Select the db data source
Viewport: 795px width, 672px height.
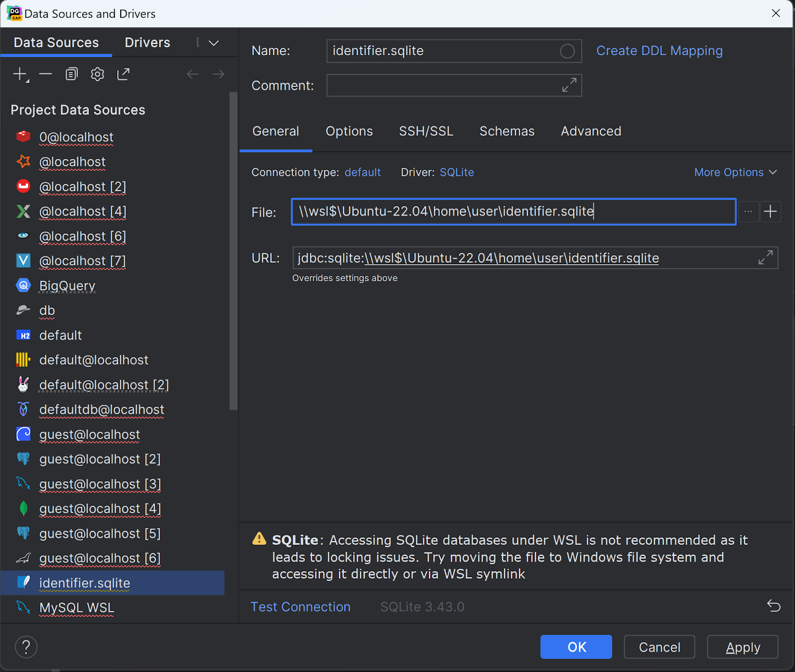click(112, 310)
